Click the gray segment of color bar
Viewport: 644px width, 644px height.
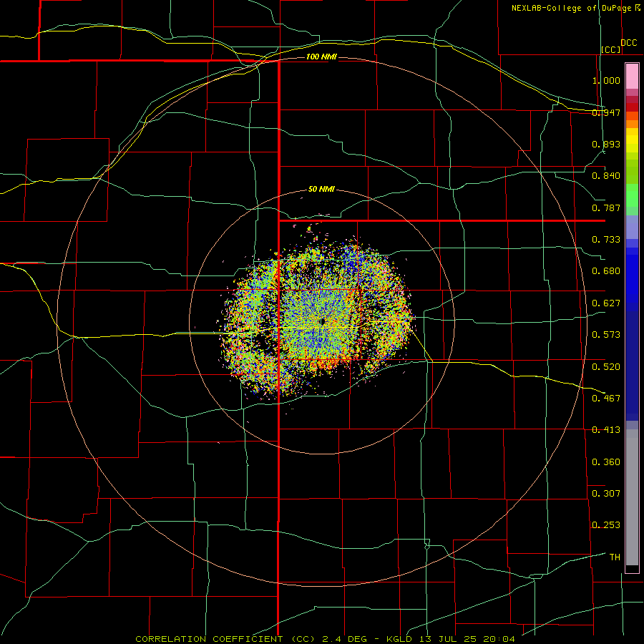click(x=632, y=497)
